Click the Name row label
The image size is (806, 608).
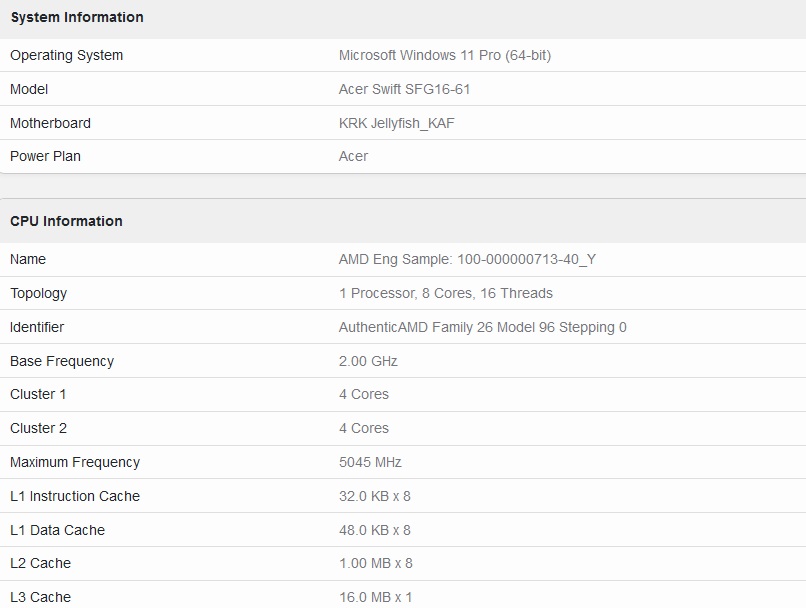[x=28, y=259]
